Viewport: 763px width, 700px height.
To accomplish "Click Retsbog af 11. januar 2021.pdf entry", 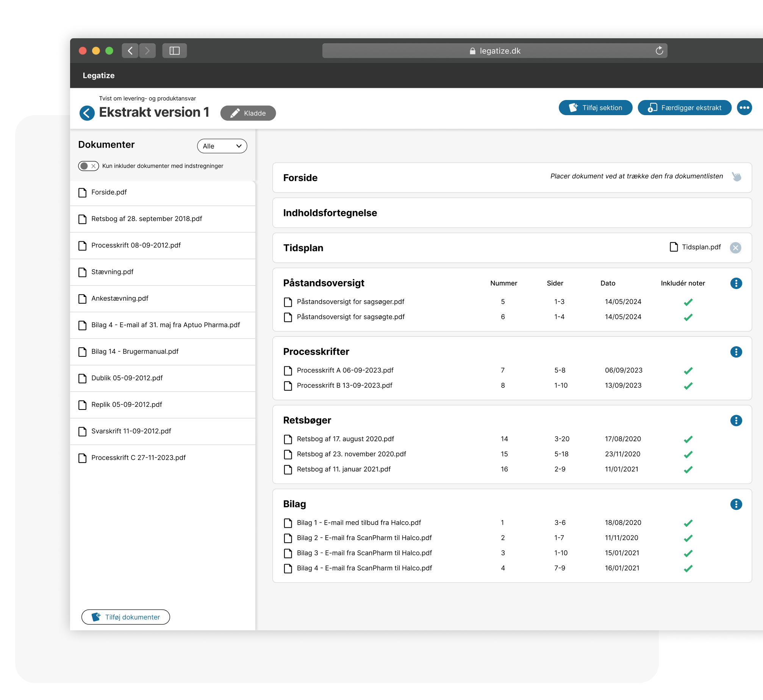I will pyautogui.click(x=344, y=469).
